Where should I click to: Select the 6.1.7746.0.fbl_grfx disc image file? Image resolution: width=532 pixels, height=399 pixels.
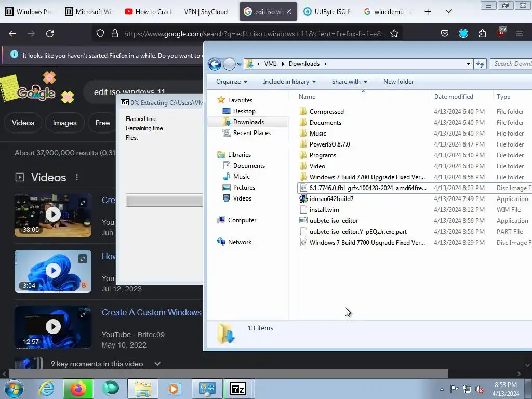[x=368, y=188]
